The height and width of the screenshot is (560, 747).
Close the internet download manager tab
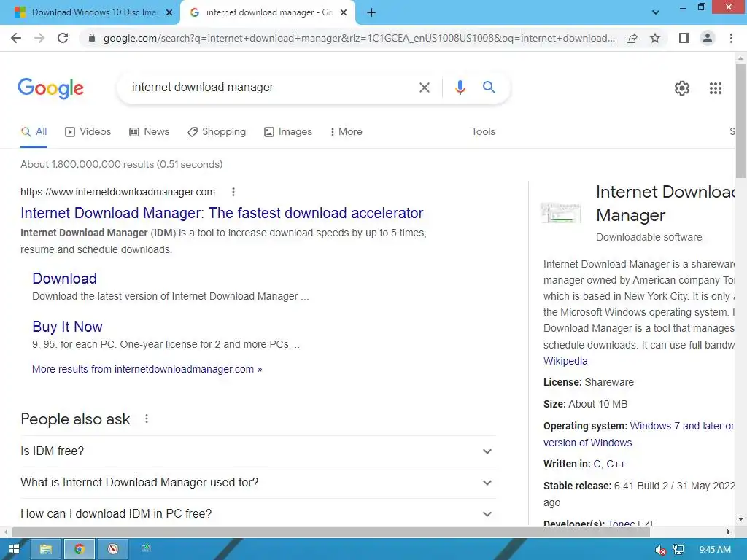click(344, 12)
